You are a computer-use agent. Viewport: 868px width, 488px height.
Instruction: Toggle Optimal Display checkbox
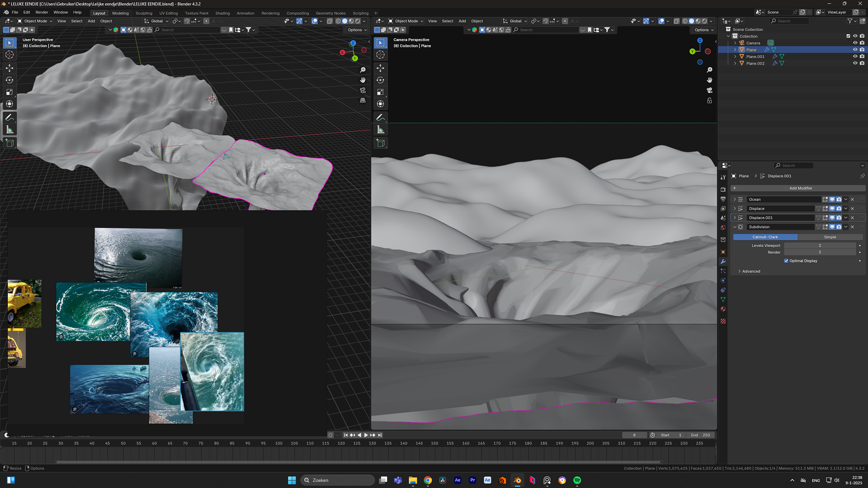pos(786,261)
